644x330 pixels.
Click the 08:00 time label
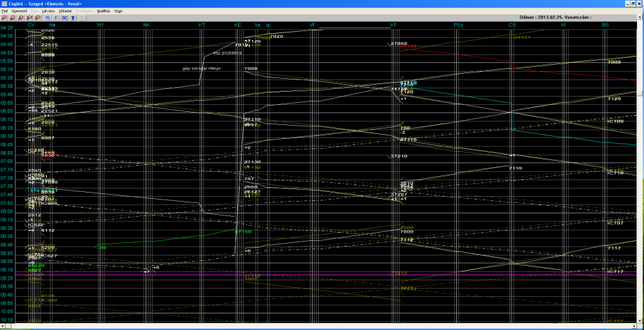7,212
